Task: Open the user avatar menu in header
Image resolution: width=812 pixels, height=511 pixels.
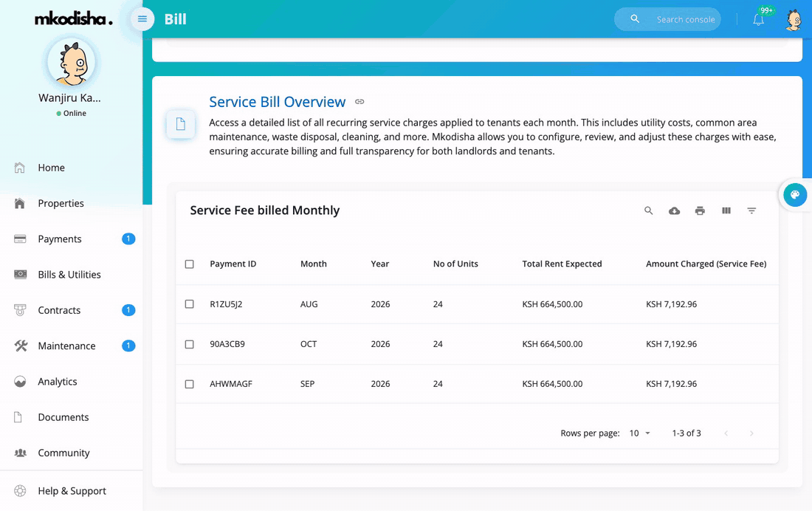Action: tap(794, 20)
